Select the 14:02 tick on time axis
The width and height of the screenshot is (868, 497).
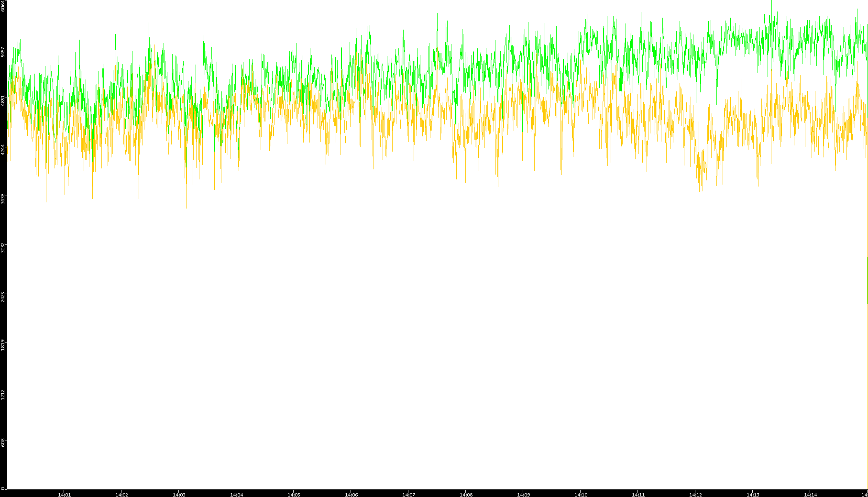121,495
